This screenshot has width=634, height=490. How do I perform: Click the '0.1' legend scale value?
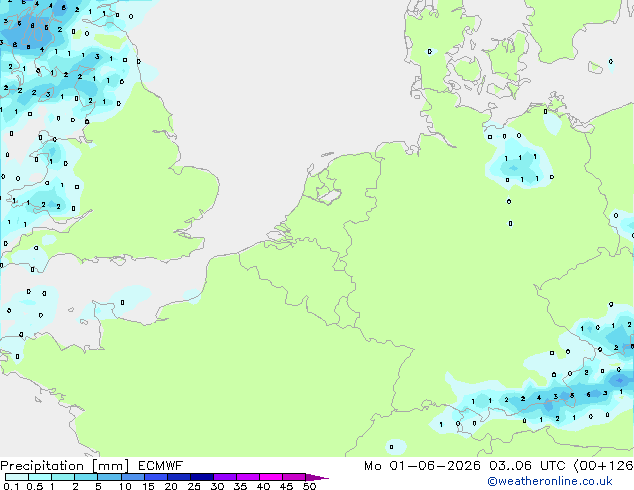point(11,486)
